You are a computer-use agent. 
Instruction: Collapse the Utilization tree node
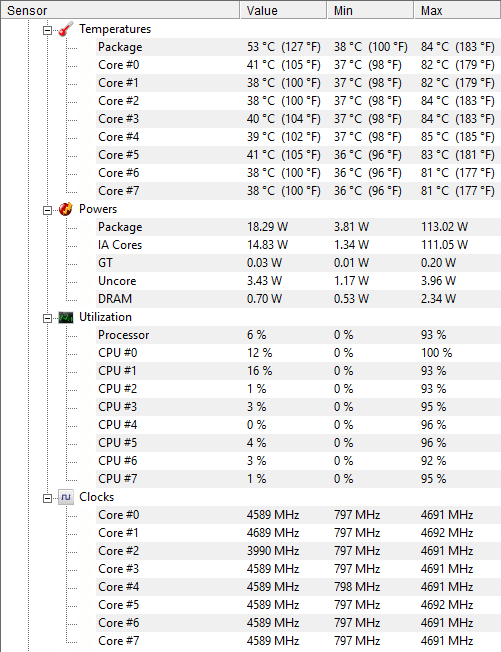[47, 319]
